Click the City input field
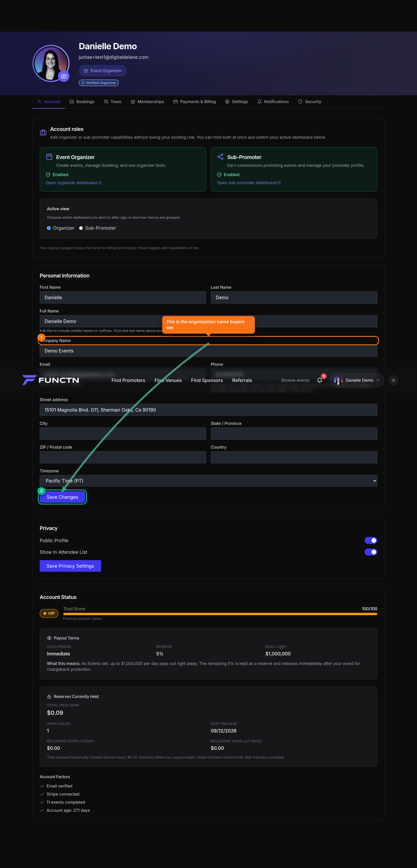This screenshot has height=868, width=417. coord(123,434)
